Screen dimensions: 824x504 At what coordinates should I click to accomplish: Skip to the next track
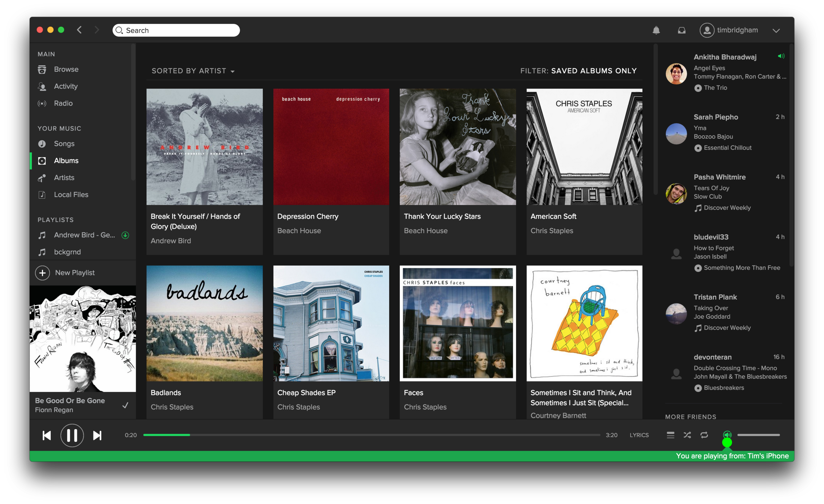click(97, 435)
